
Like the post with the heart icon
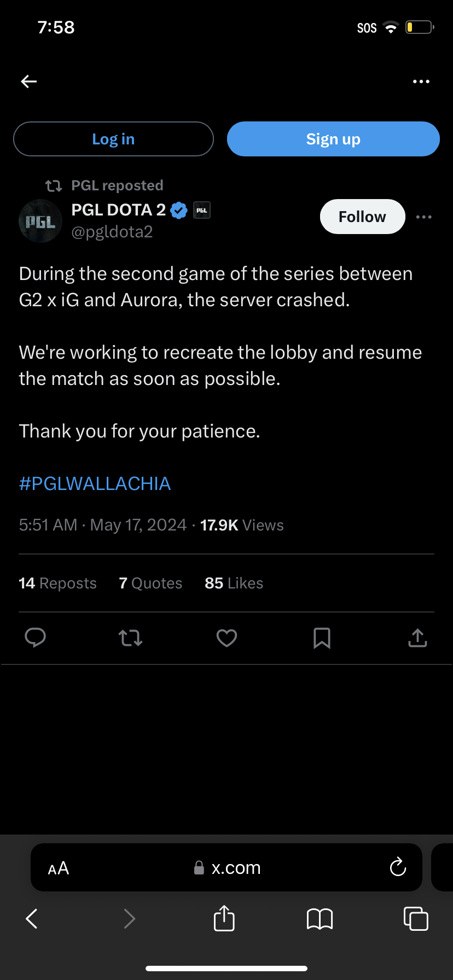(226, 638)
